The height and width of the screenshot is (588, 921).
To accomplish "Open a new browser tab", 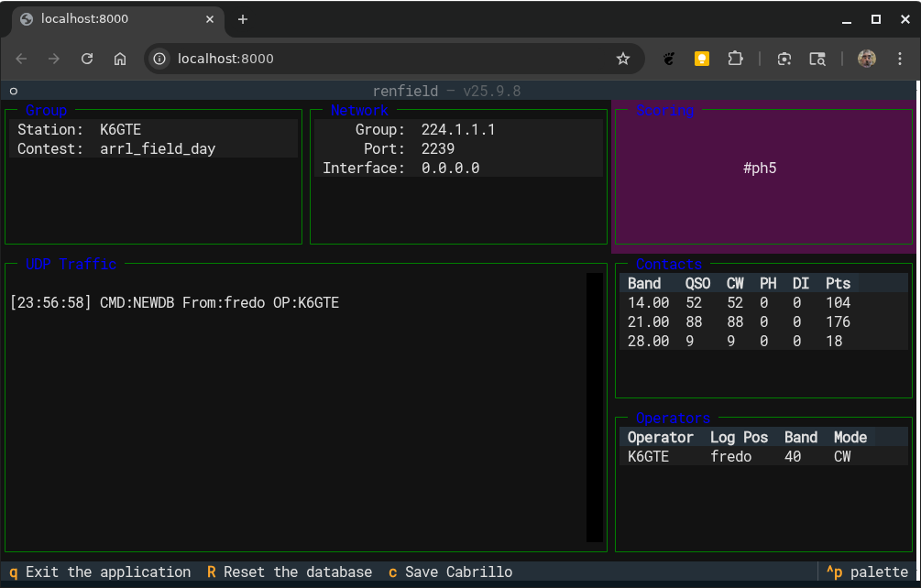I will (243, 19).
